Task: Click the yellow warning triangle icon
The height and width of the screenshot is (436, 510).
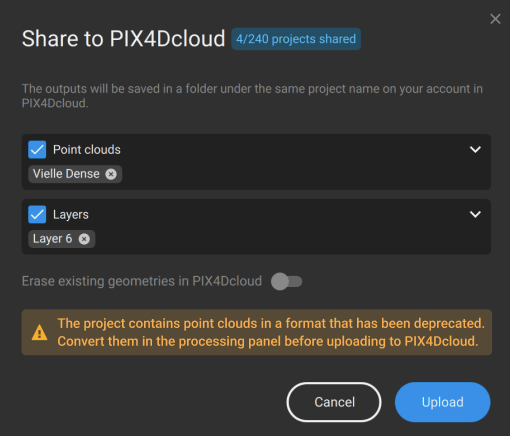Action: [x=40, y=332]
